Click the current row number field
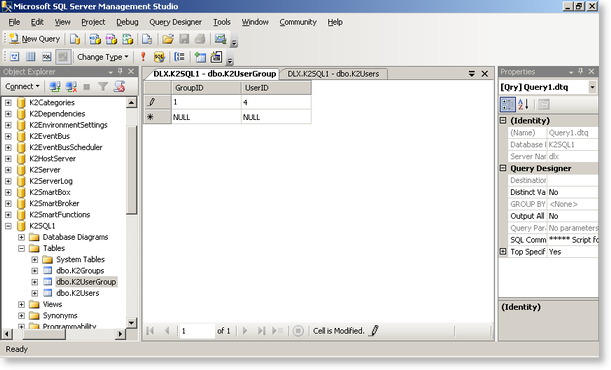The height and width of the screenshot is (370, 611). tap(197, 331)
